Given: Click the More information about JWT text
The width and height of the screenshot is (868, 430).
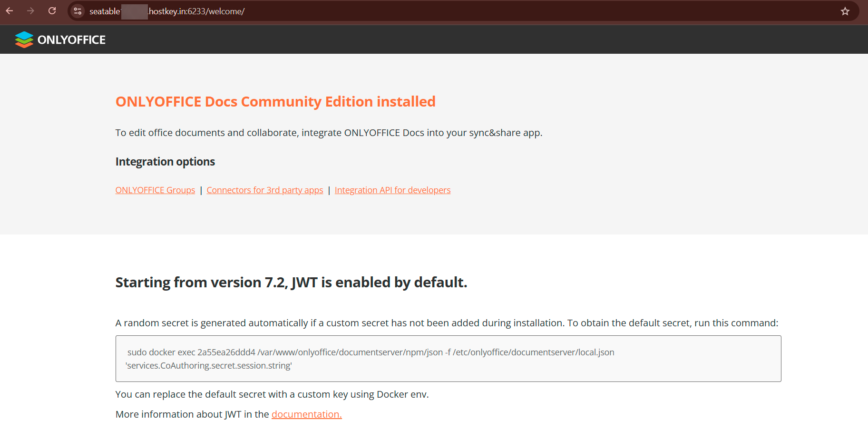Looking at the screenshot, I should pos(192,414).
